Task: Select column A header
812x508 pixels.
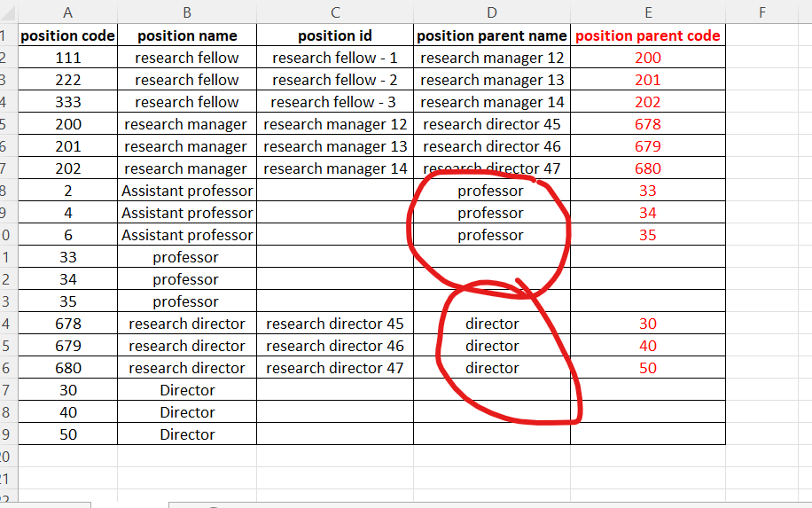Action: (x=67, y=12)
